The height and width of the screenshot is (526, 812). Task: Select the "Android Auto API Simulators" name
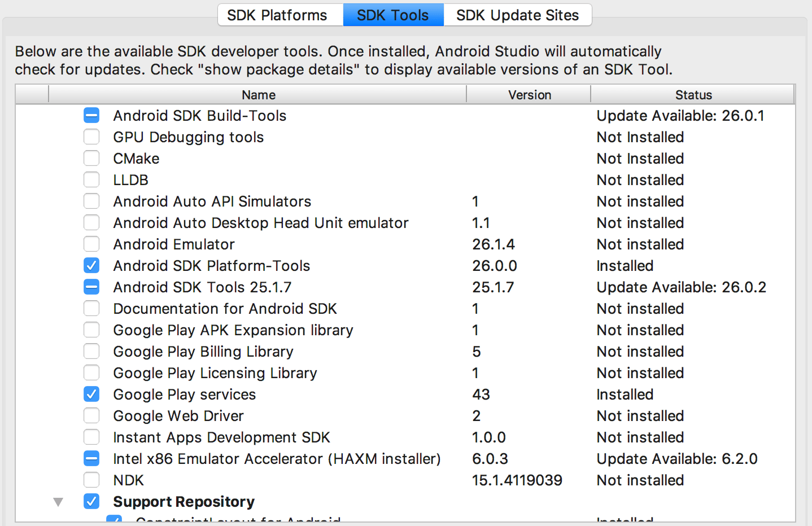click(212, 201)
